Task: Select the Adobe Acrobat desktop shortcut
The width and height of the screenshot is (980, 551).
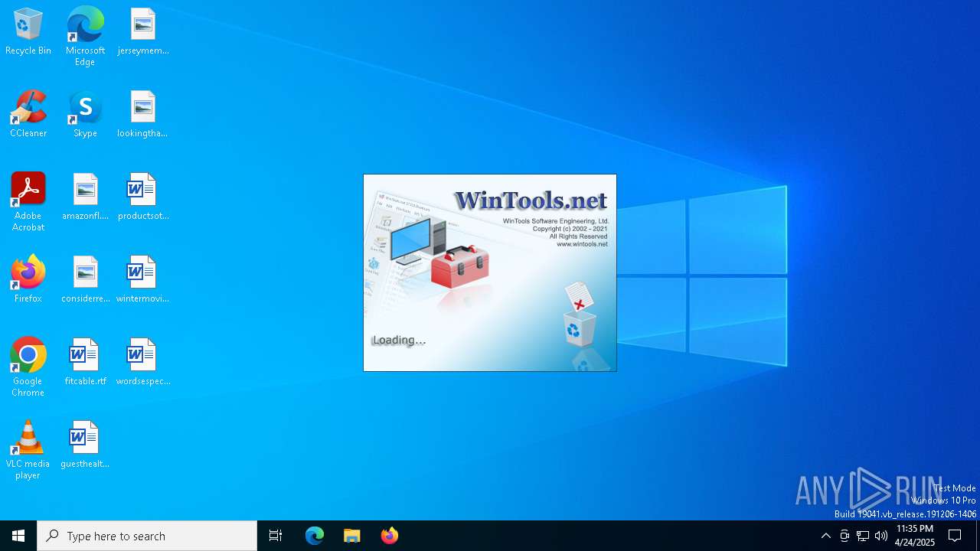Action: [28, 202]
